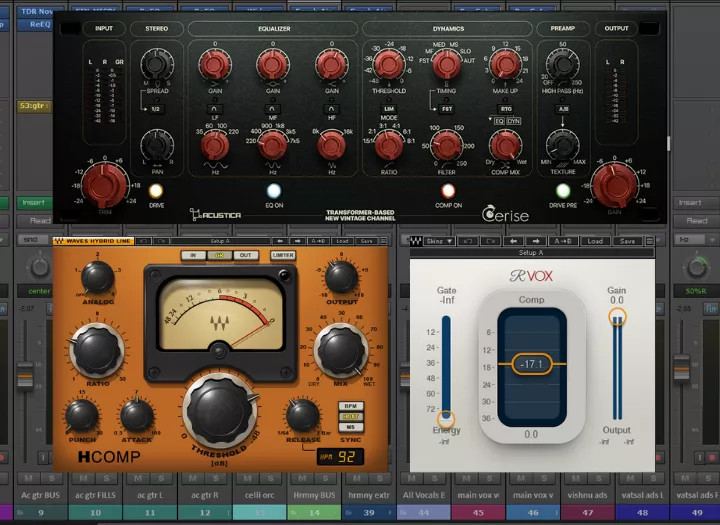Viewport: 720px width, 525px height.
Task: Toggle the Cerise LIM mode switch
Action: 389,109
